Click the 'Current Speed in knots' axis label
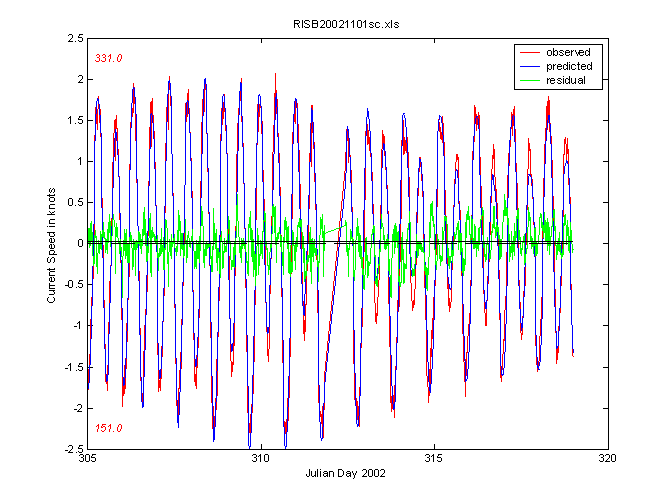 pyautogui.click(x=51, y=242)
